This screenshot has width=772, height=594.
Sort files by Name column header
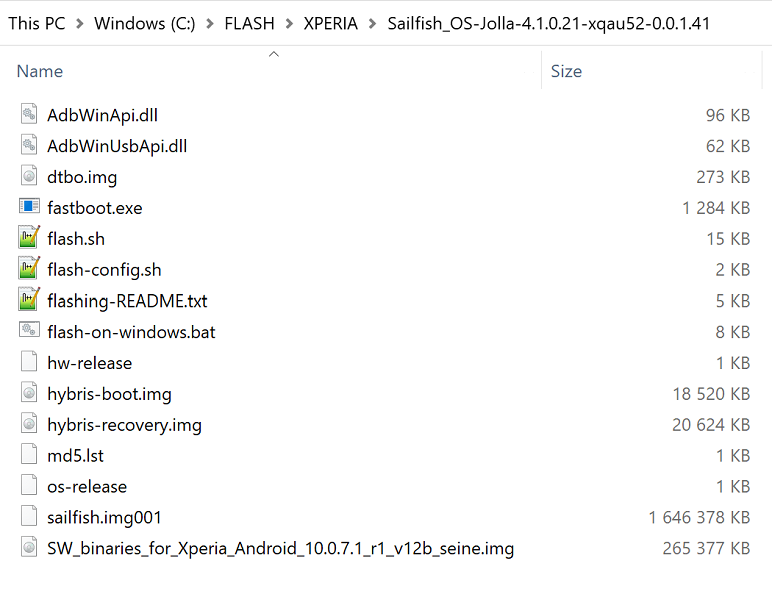point(40,71)
